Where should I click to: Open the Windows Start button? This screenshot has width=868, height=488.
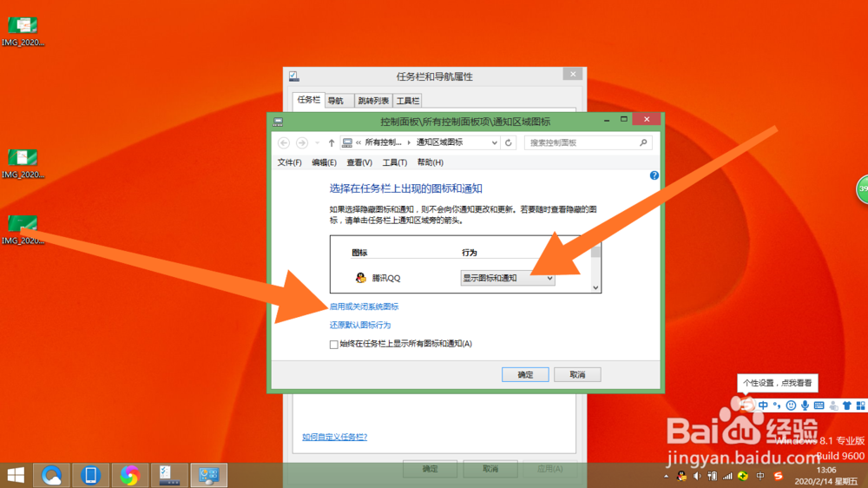pyautogui.click(x=16, y=475)
